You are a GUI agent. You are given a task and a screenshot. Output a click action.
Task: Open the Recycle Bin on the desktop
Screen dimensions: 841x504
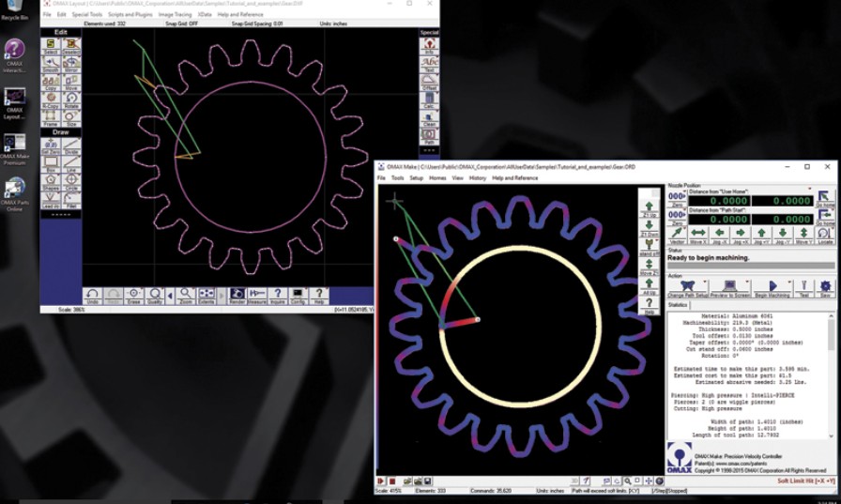click(14, 9)
